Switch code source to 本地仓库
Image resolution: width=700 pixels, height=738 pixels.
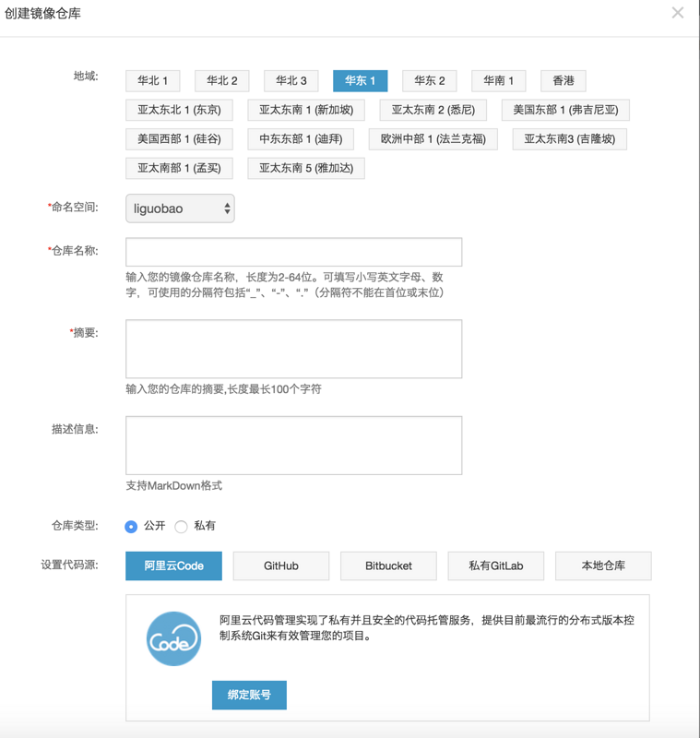pyautogui.click(x=603, y=566)
